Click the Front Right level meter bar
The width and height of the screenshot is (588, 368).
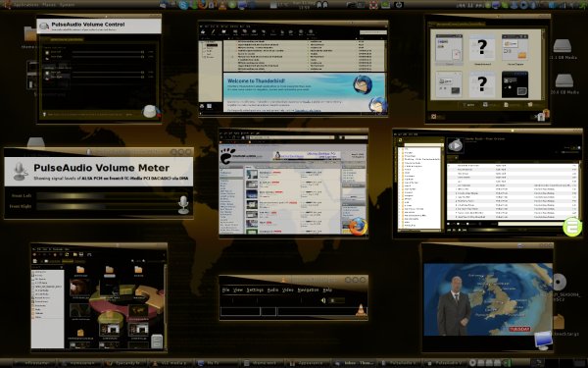click(107, 206)
